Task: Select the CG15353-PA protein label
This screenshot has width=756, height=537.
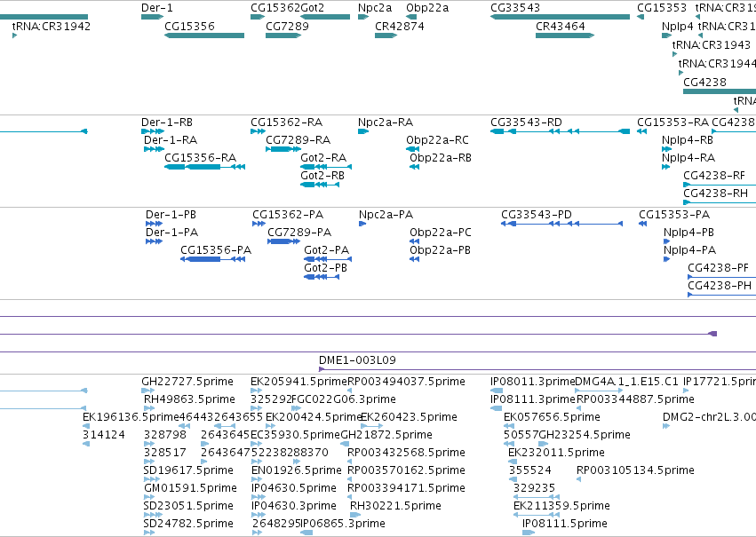Action: 674,215
